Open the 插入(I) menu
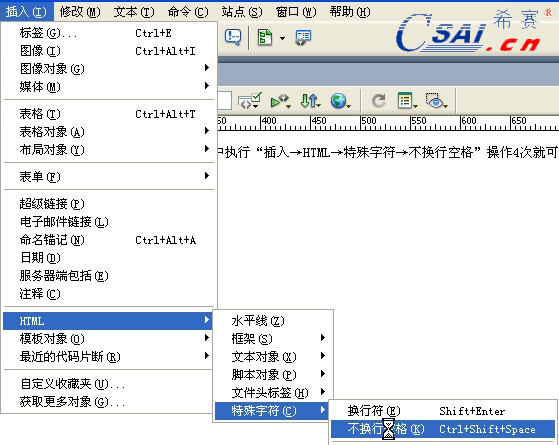This screenshot has width=559, height=445. [26, 12]
